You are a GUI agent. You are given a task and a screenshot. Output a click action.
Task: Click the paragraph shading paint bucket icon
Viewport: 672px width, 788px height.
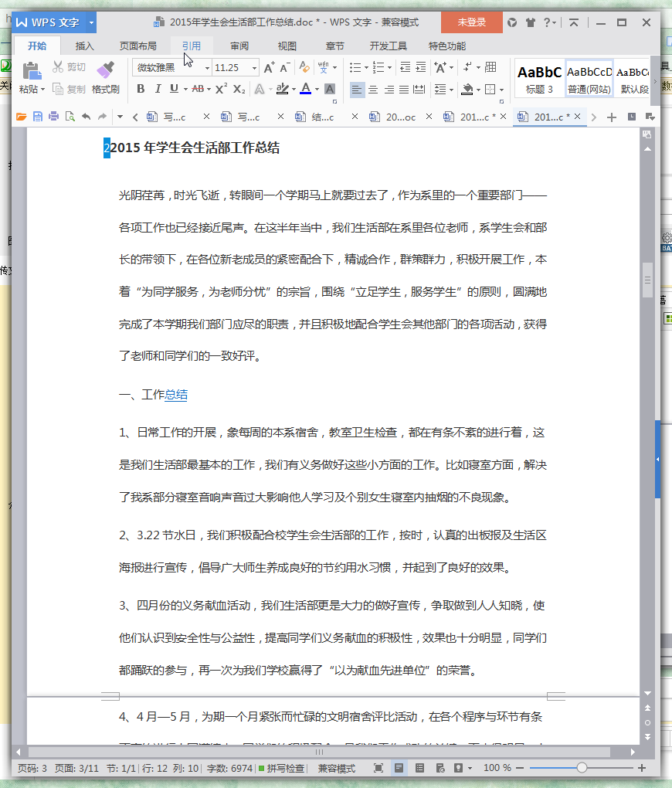point(467,90)
